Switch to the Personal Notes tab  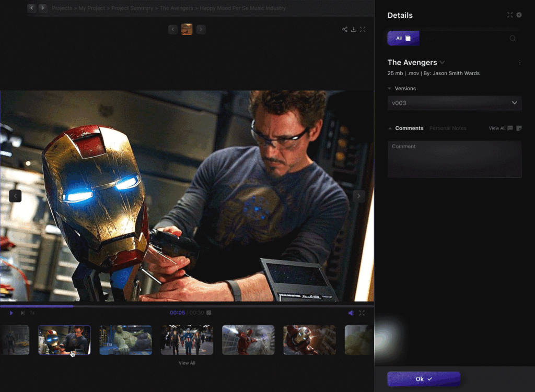coord(448,128)
